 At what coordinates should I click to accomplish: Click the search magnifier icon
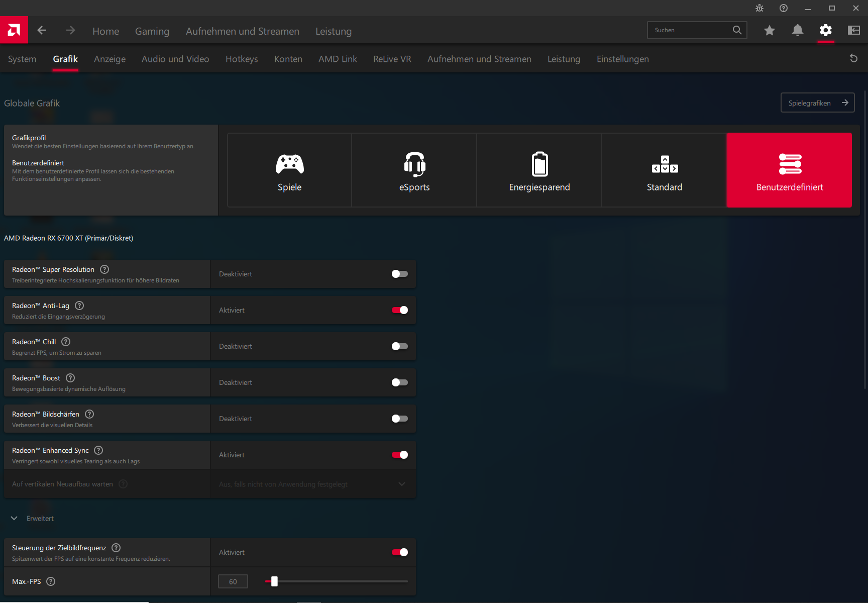737,30
